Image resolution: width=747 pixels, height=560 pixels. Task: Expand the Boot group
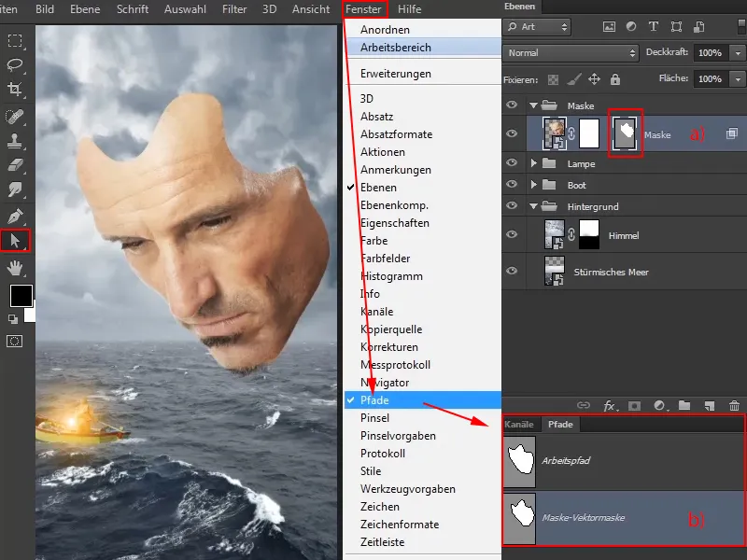point(533,185)
